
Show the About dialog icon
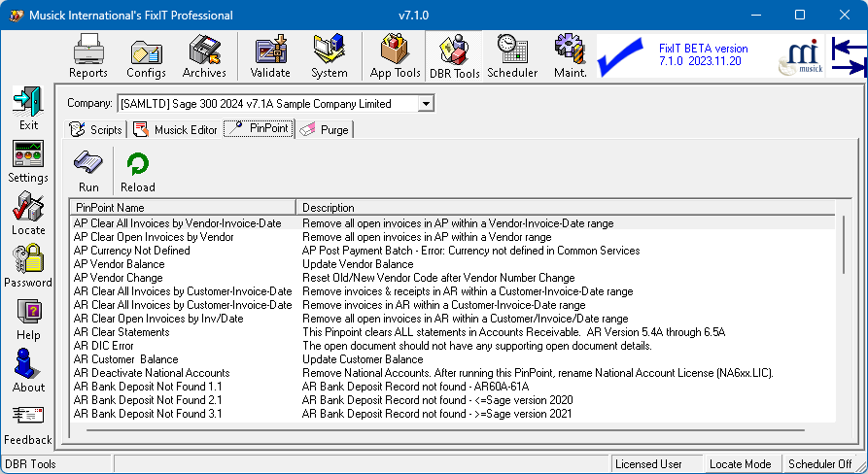(x=28, y=371)
